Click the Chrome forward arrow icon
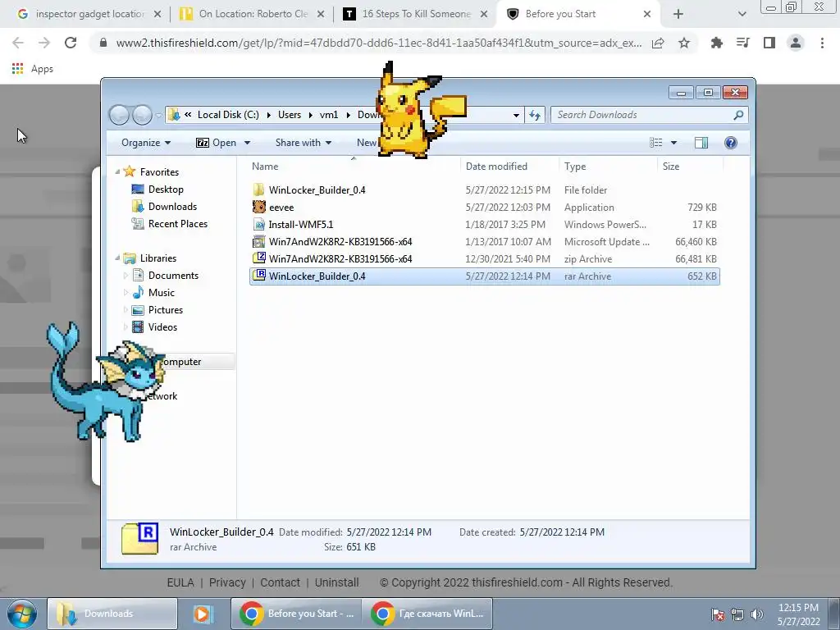The image size is (840, 630). click(44, 43)
